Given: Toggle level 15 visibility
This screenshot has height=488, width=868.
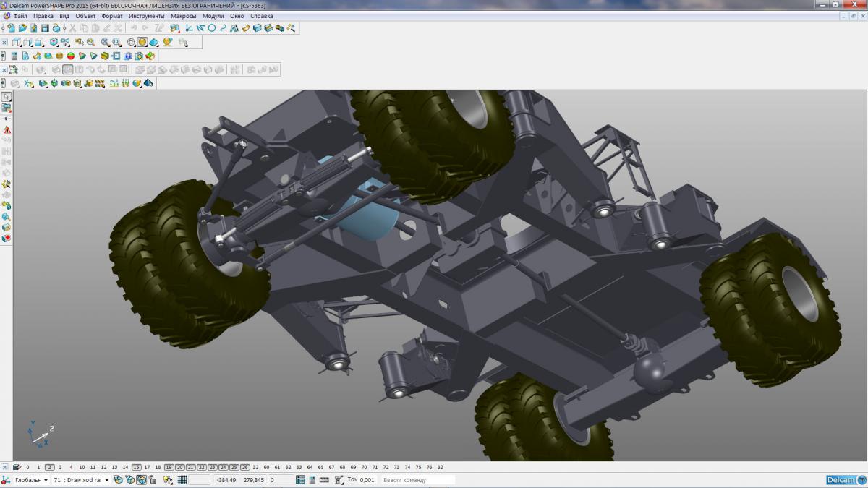Looking at the screenshot, I should pyautogui.click(x=137, y=468).
